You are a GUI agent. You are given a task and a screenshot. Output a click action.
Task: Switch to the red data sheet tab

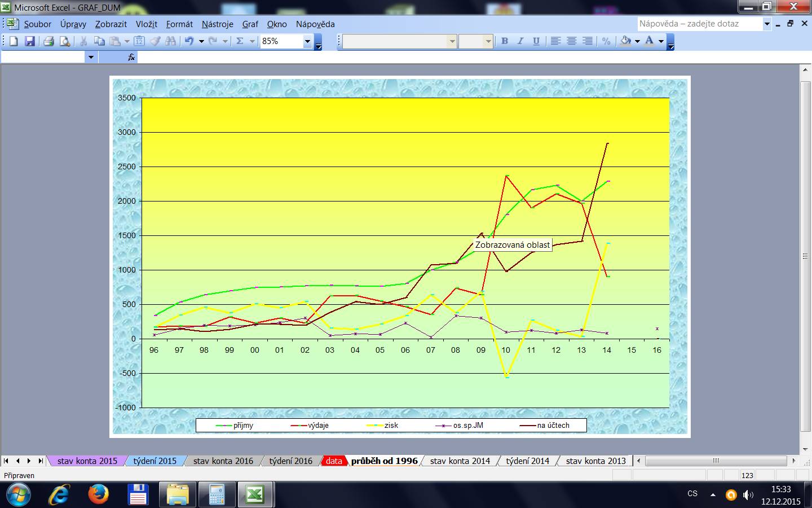coord(334,461)
